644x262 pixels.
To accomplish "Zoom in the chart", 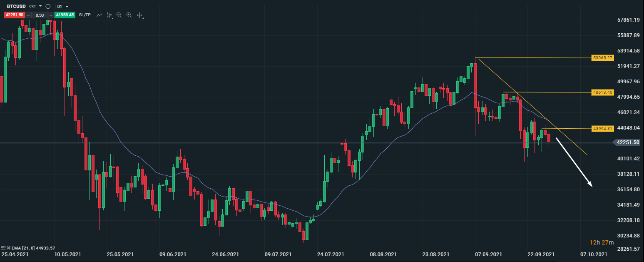I will coord(129,15).
